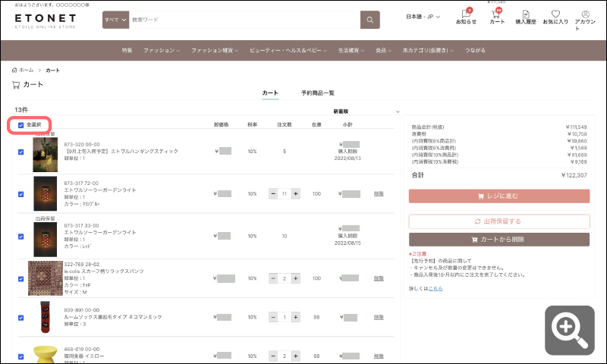Uncheck the room socks 809-891 checkbox
The image size is (607, 364).
coord(21,318)
